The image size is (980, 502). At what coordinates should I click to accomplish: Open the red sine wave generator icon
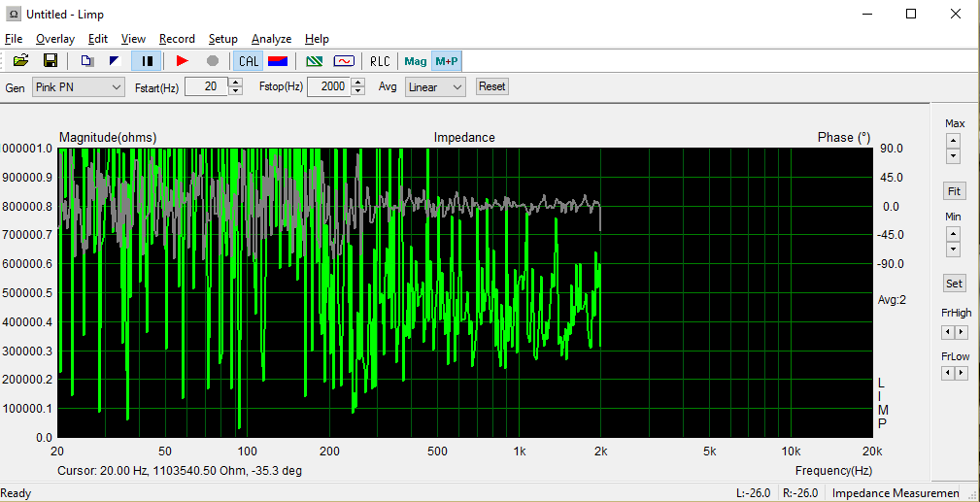(344, 60)
